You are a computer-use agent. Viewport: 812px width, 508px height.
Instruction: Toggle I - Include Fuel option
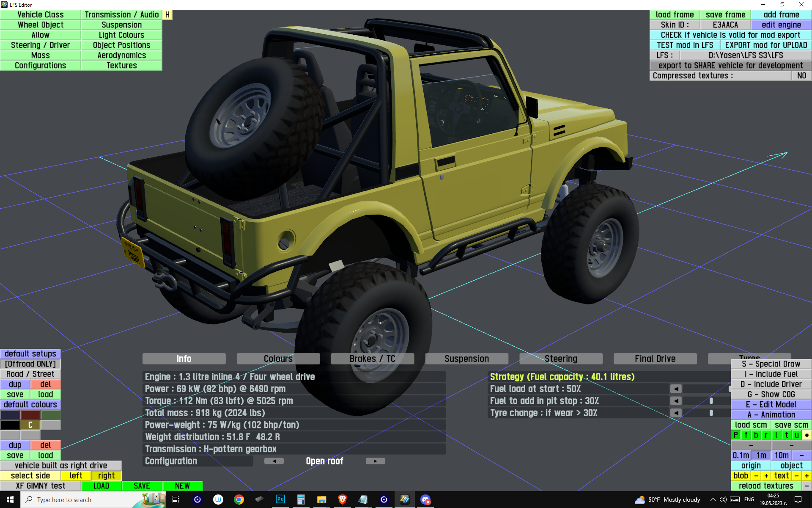coord(771,374)
